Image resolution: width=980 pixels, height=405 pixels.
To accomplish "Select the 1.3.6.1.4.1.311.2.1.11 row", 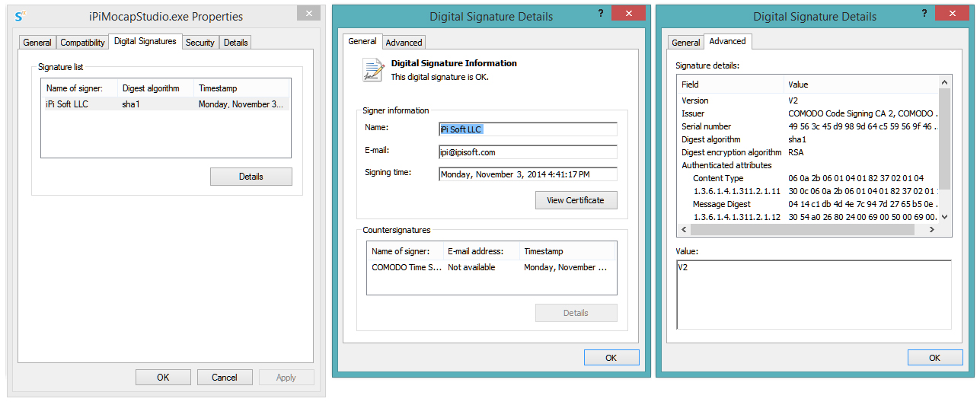I will point(808,191).
